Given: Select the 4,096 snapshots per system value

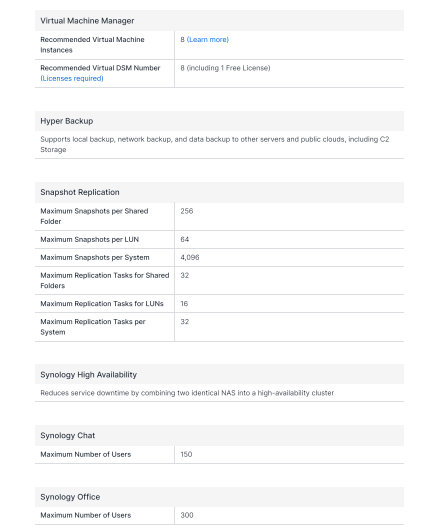Looking at the screenshot, I should pyautogui.click(x=190, y=258).
